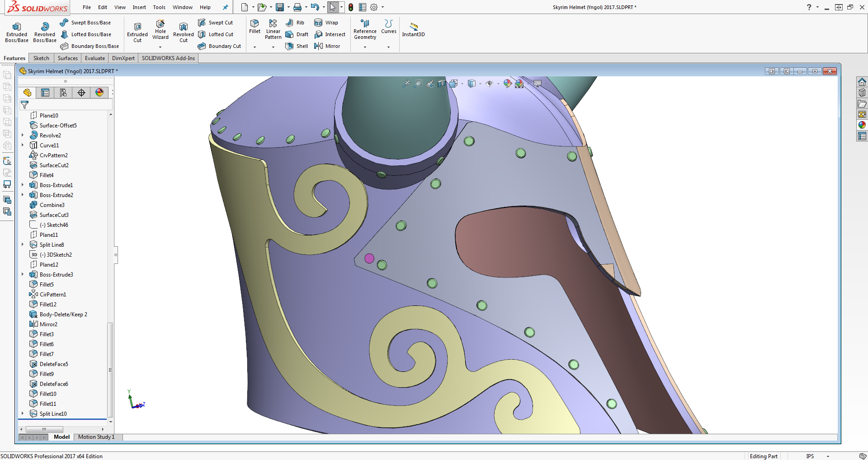Open the DisplayManager tab
Screen dimensions: 868x460
[x=99, y=93]
